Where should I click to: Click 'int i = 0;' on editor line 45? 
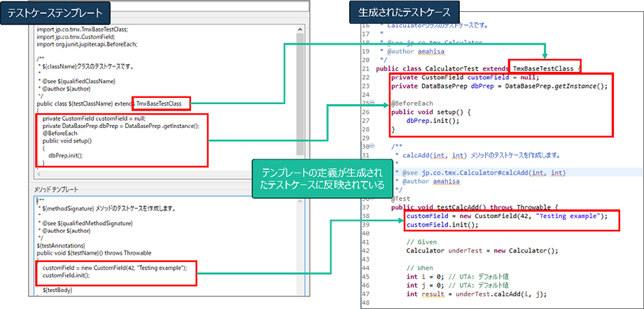tap(425, 277)
